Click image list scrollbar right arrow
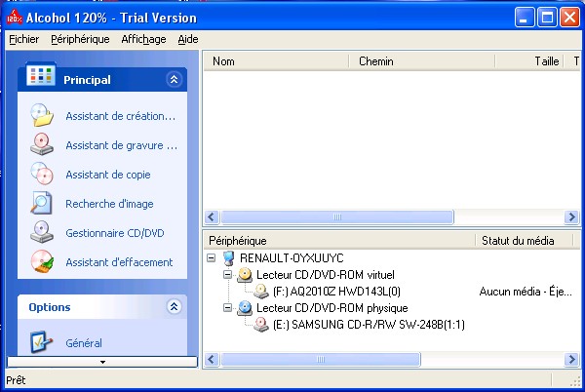Image resolution: width=585 pixels, height=392 pixels. 571,216
